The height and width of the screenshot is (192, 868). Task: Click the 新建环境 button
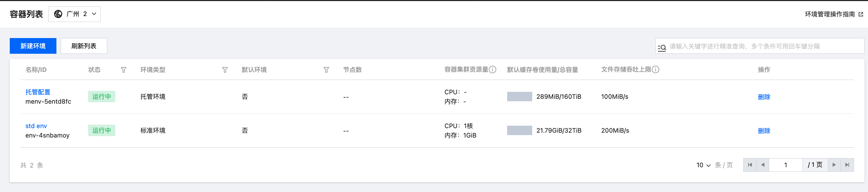pos(33,46)
